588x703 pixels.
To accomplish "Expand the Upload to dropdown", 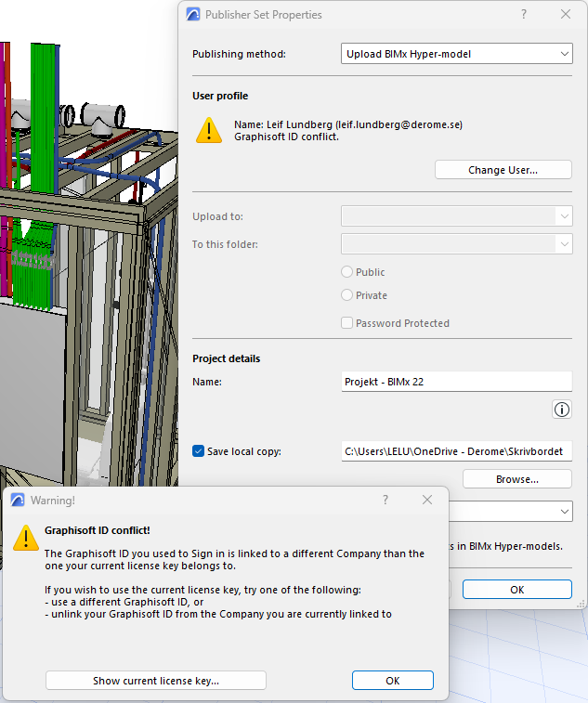I will (456, 216).
